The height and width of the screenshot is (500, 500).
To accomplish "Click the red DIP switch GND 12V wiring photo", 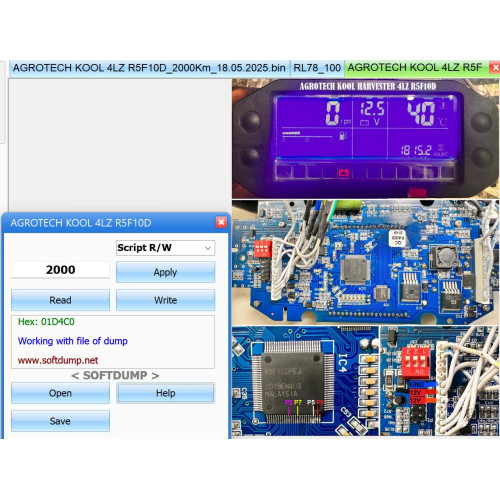I will 440,381.
